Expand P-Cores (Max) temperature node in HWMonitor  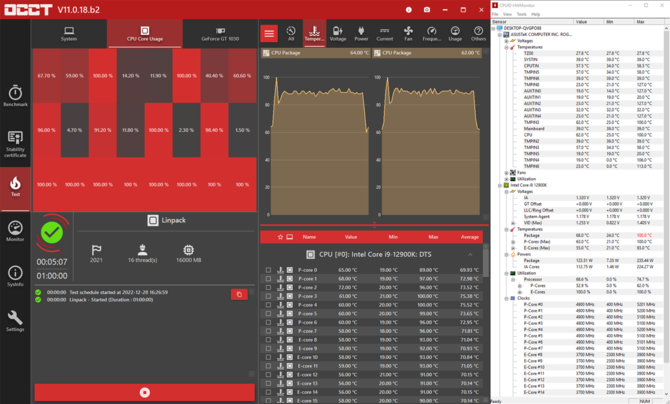[x=513, y=242]
